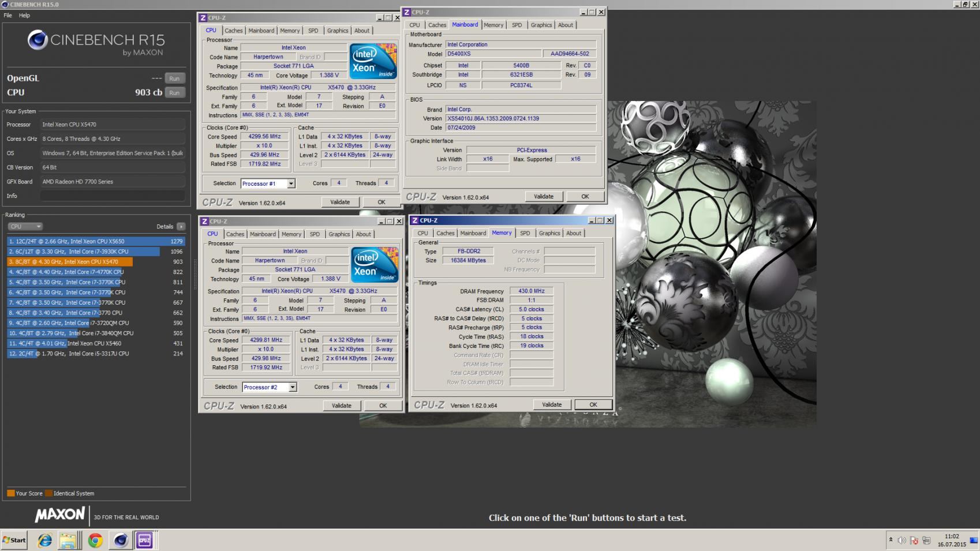Open the Start menu
The image size is (980, 551).
pos(14,540)
